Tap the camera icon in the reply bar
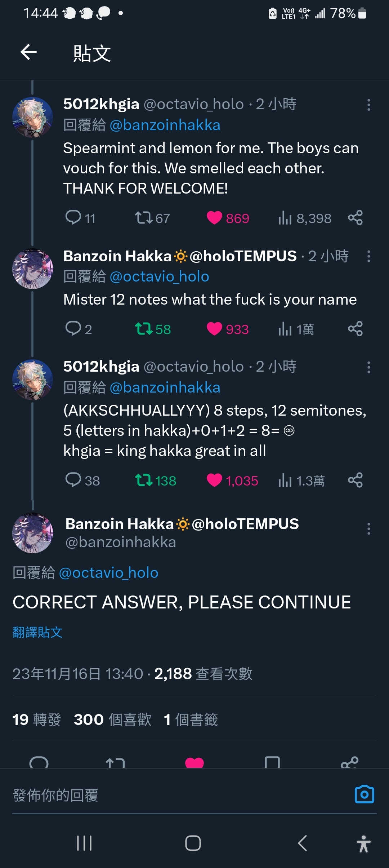This screenshot has width=389, height=868. click(x=365, y=794)
